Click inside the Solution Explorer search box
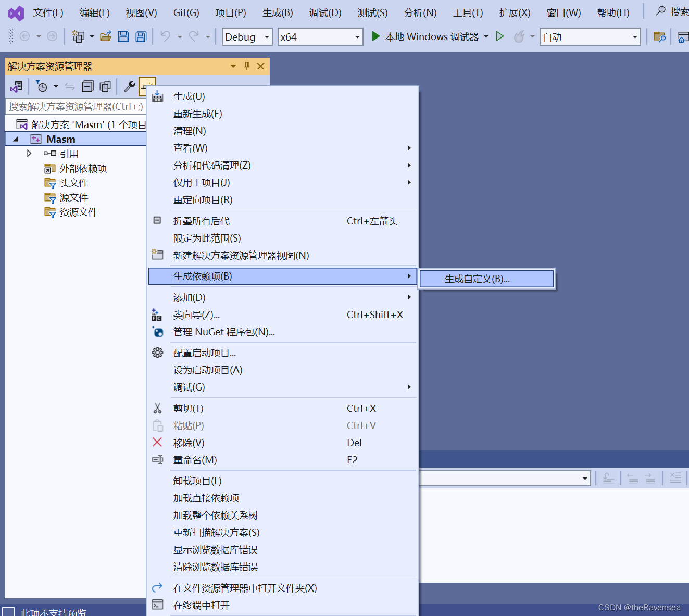This screenshot has width=689, height=616. (73, 106)
